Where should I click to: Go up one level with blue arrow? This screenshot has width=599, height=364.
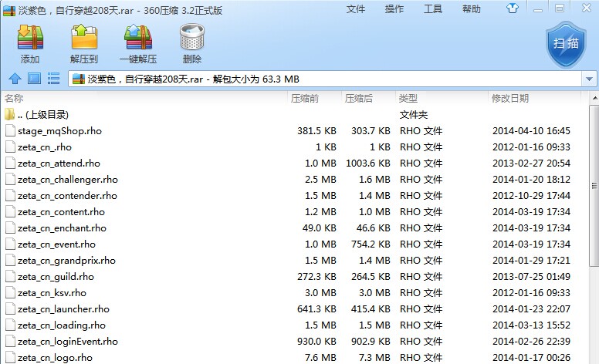pos(15,79)
